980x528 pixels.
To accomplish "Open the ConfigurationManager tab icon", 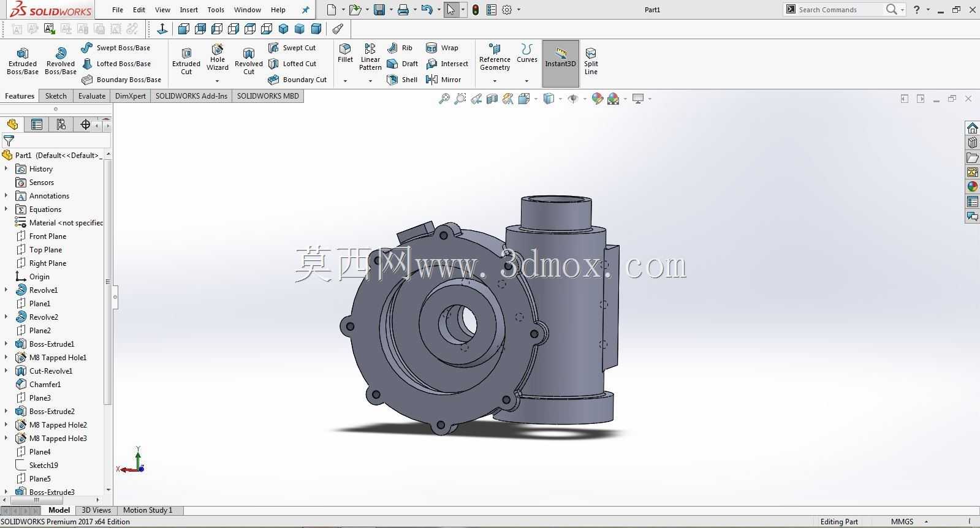I will pos(61,124).
